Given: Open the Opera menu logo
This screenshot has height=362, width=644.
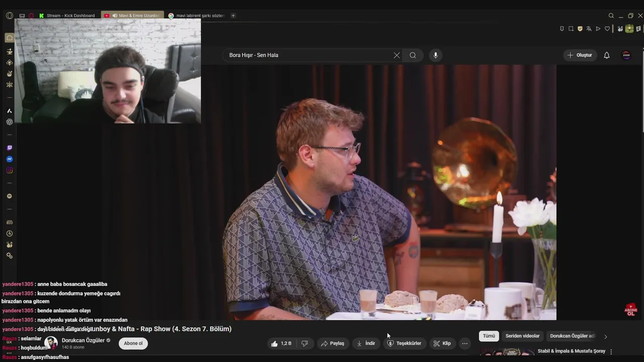Looking at the screenshot, I should (10, 16).
